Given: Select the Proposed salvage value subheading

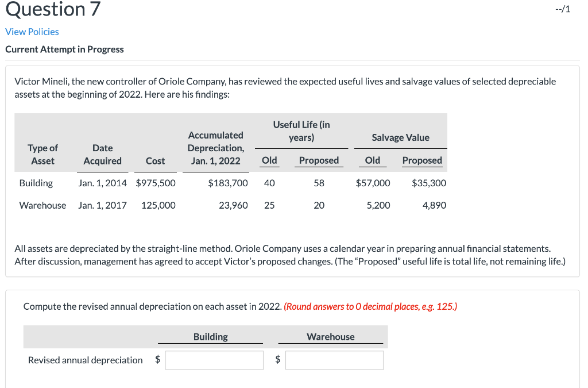Looking at the screenshot, I should point(422,160).
